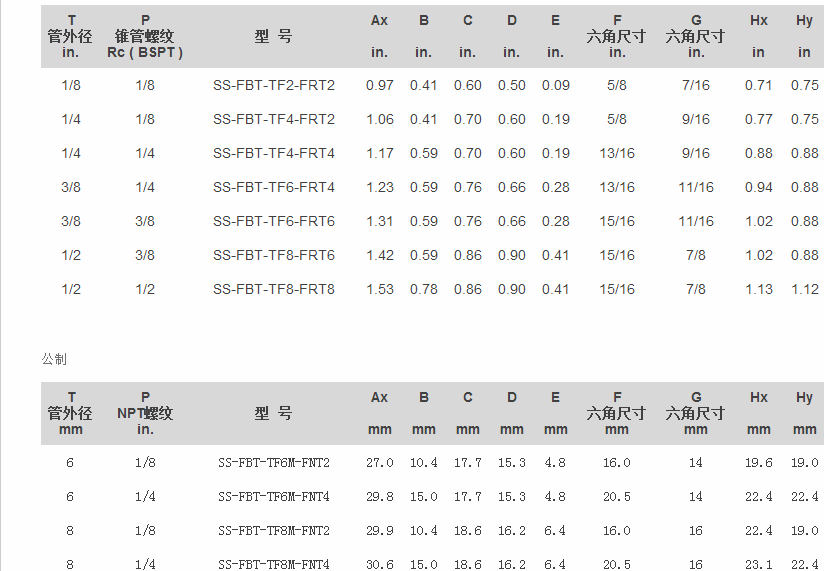
Task: Click model SS-FBT-TF8-FRT8
Action: [273, 289]
